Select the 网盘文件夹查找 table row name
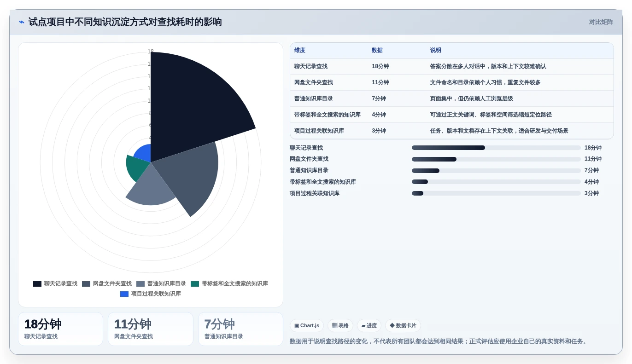 [x=314, y=82]
